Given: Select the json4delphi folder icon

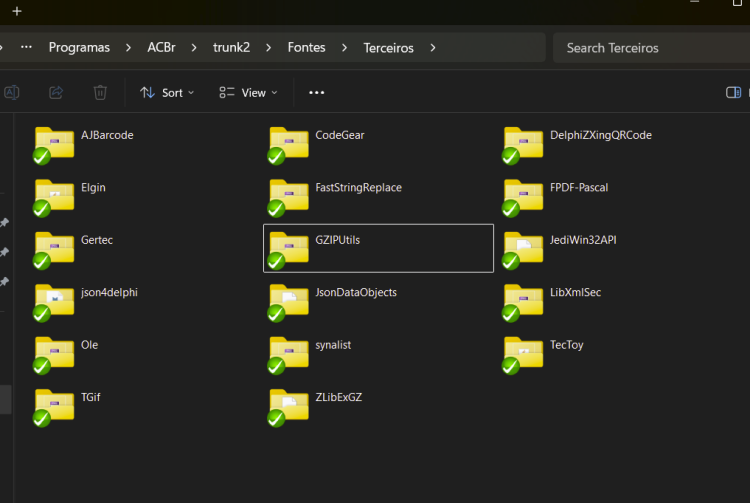Looking at the screenshot, I should point(54,302).
